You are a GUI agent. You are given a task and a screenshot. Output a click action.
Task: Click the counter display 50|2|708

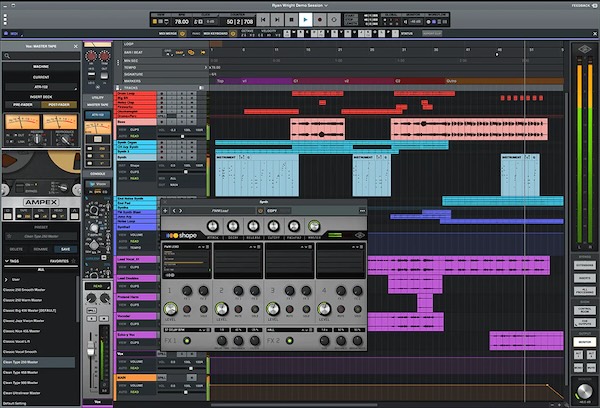(240, 22)
